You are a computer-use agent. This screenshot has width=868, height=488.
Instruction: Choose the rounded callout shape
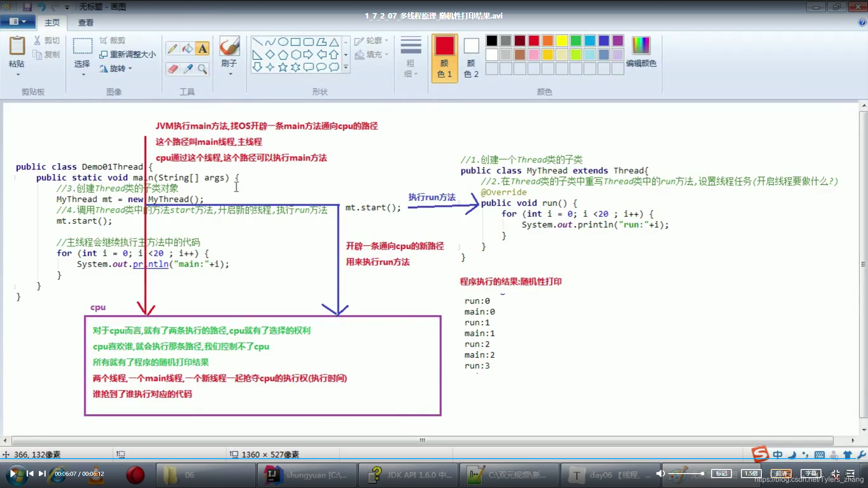(x=309, y=67)
